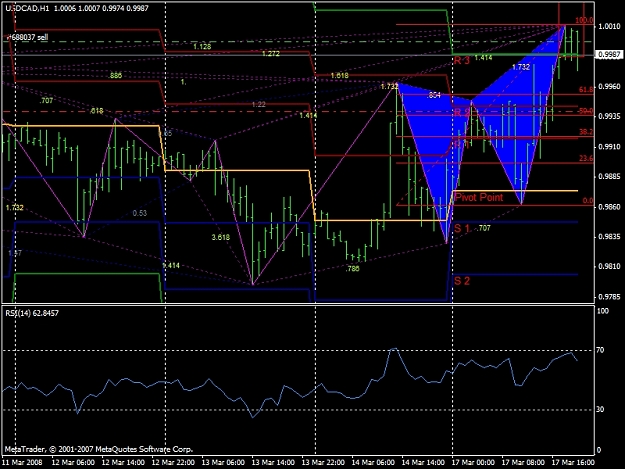Click the 14 Mar 14:00 time label
Image resolution: width=625 pixels, height=469 pixels.
[423, 463]
